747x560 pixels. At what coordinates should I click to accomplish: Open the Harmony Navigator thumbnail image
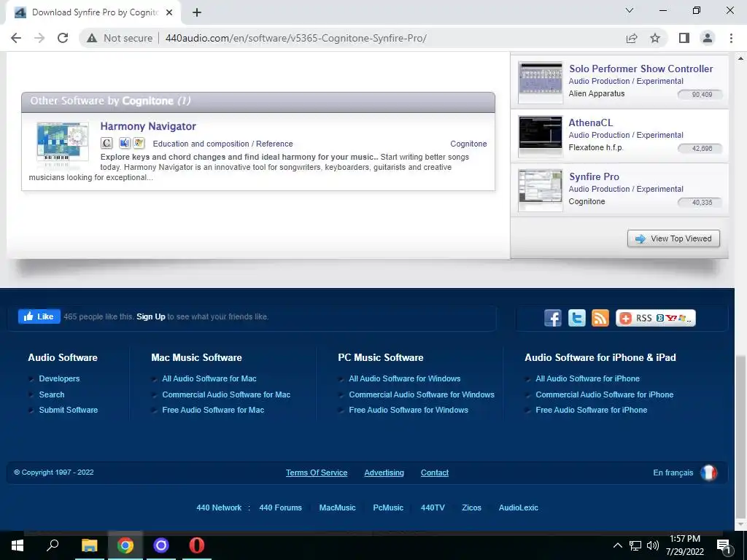click(x=63, y=143)
